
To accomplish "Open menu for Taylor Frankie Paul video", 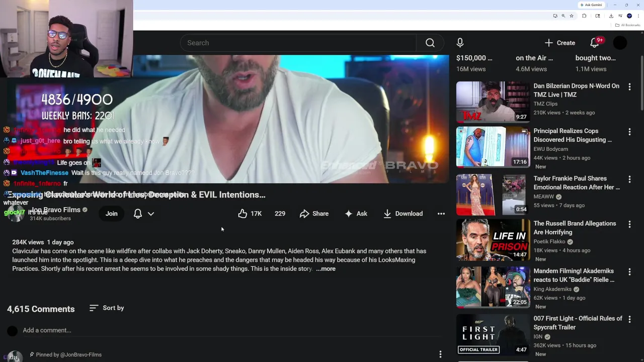I will tap(629, 179).
